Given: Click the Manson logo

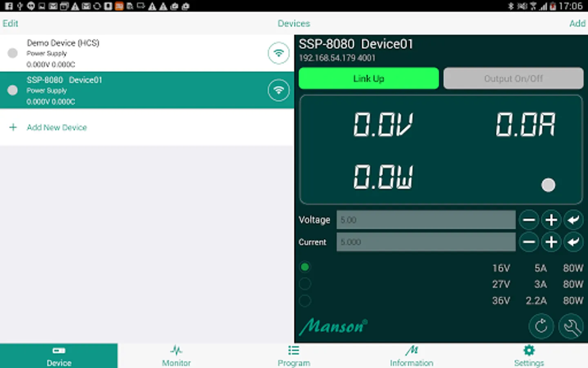Looking at the screenshot, I should pyautogui.click(x=333, y=327).
